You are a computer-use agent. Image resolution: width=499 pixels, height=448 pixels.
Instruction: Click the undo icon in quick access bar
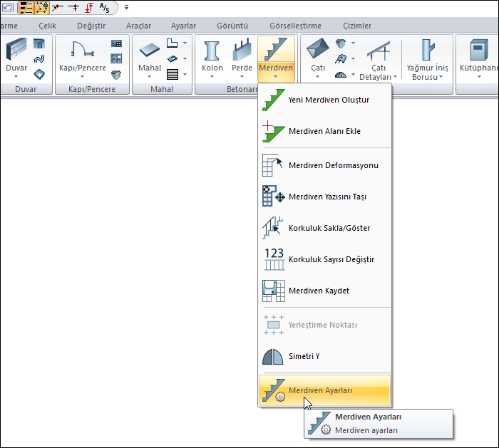[9, 7]
